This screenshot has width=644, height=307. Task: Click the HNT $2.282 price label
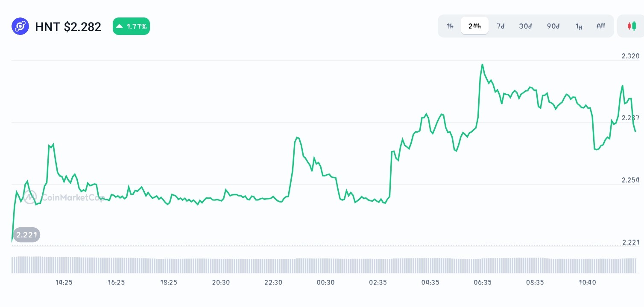click(68, 26)
